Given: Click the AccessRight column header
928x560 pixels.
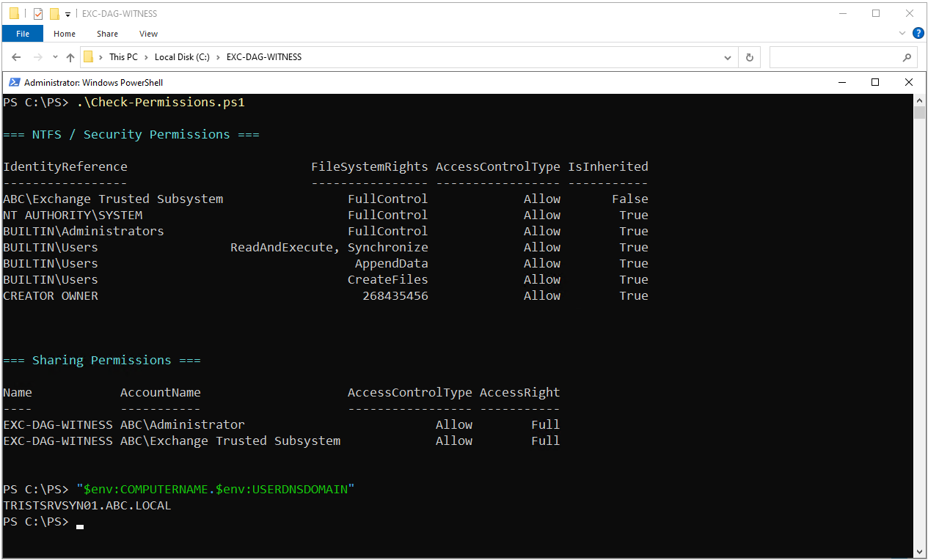Looking at the screenshot, I should (520, 392).
